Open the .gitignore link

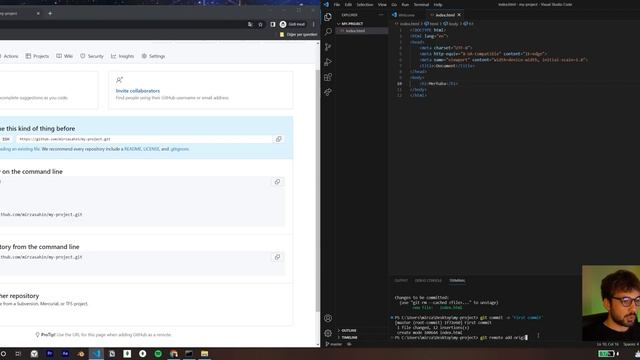(x=180, y=149)
